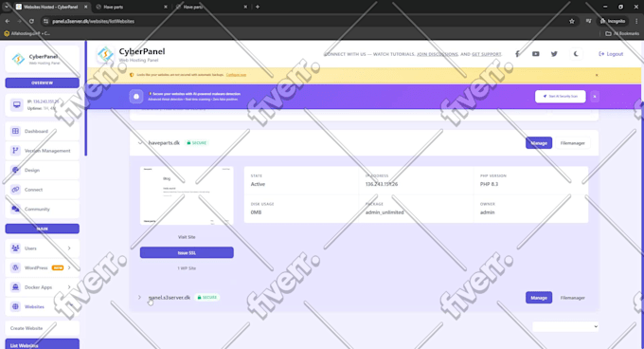Open the Alfahosting bookmark
This screenshot has height=349, width=644.
pos(27,33)
